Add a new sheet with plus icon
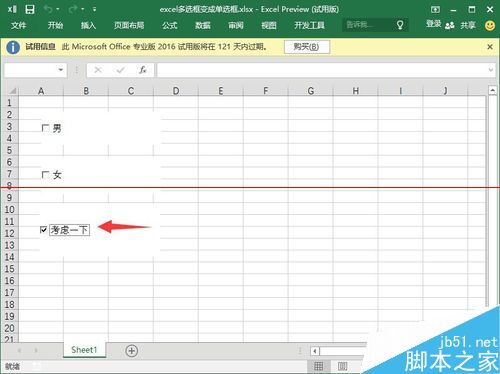 click(x=132, y=351)
